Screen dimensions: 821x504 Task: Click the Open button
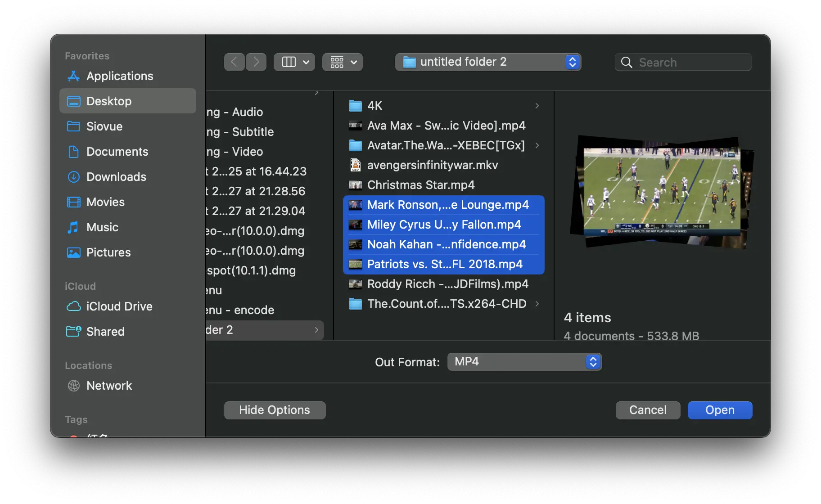click(720, 410)
